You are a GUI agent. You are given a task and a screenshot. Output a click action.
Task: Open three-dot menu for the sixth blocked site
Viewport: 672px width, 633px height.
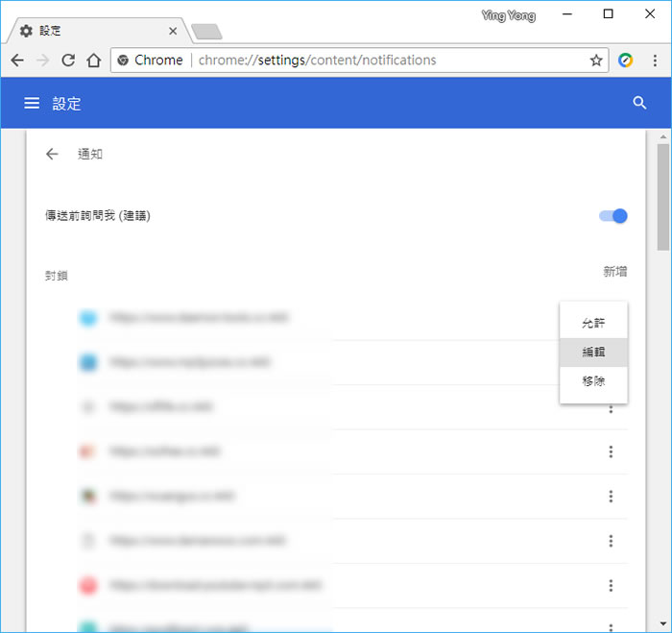(x=611, y=541)
